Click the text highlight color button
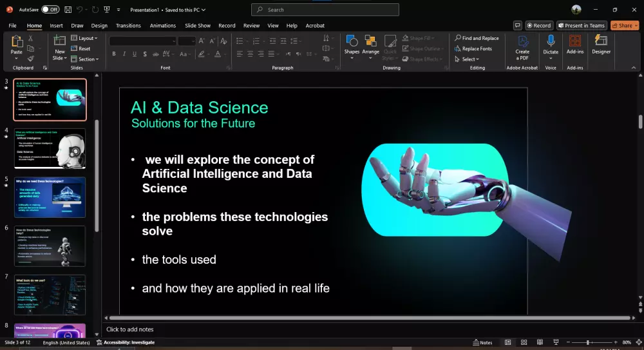644x350 pixels. tap(201, 54)
